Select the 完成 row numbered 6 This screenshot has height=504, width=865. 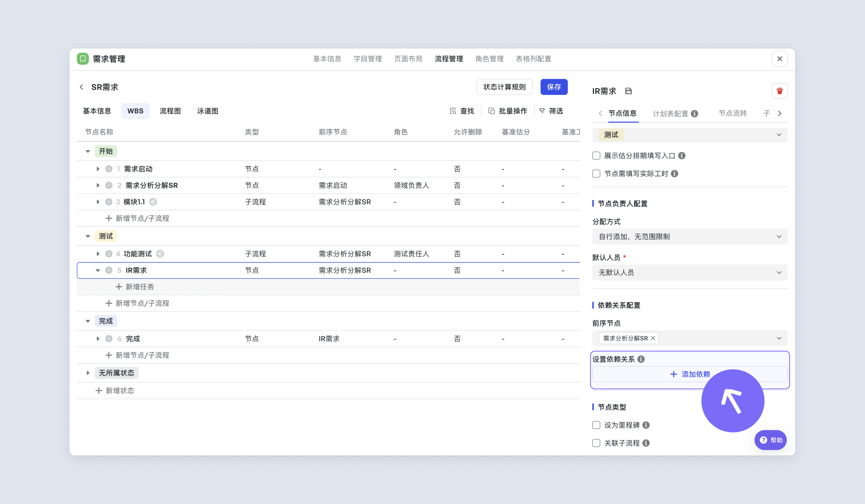(x=328, y=339)
